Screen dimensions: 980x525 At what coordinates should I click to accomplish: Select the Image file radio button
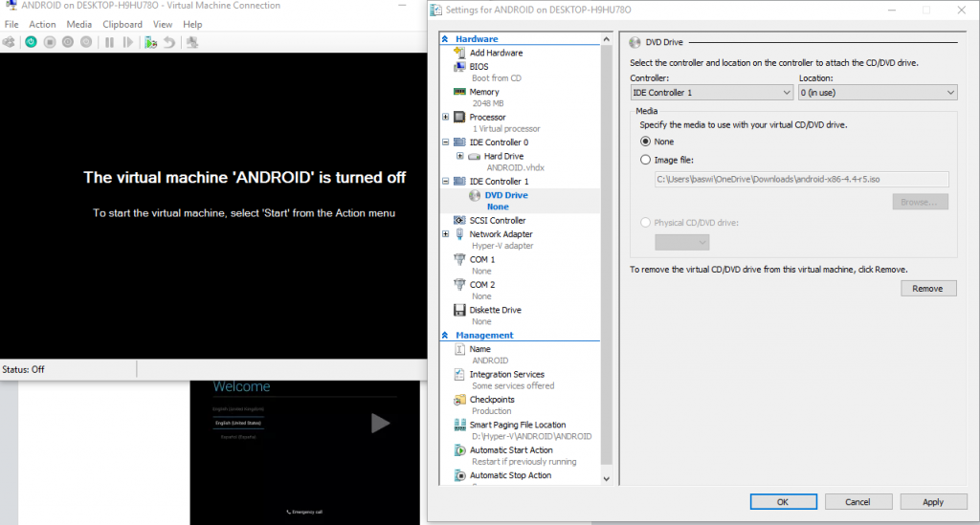tap(646, 160)
